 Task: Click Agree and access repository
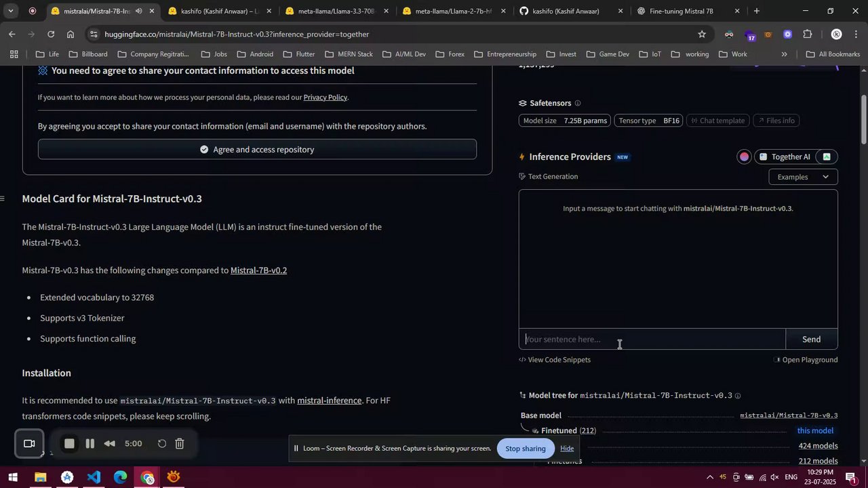pyautogui.click(x=257, y=149)
